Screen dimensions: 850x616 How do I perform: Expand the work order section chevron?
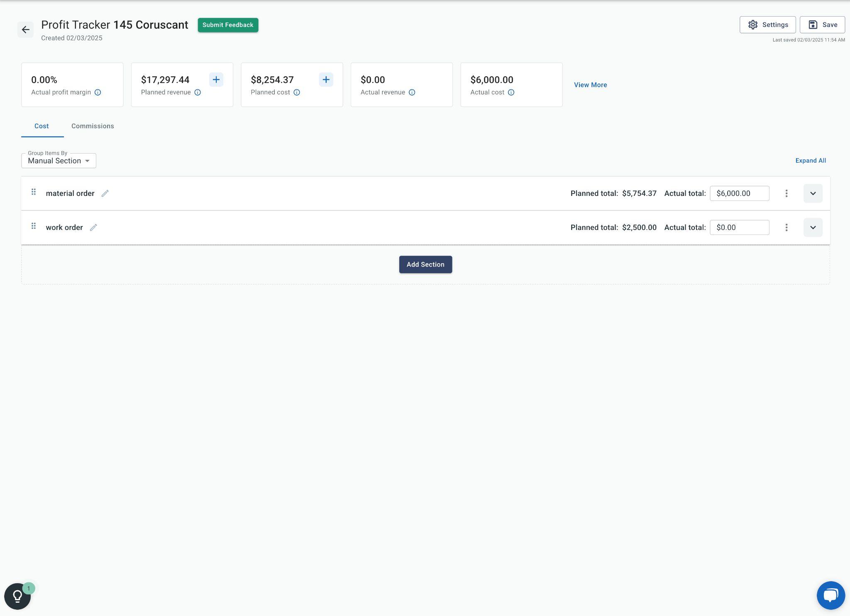[813, 227]
